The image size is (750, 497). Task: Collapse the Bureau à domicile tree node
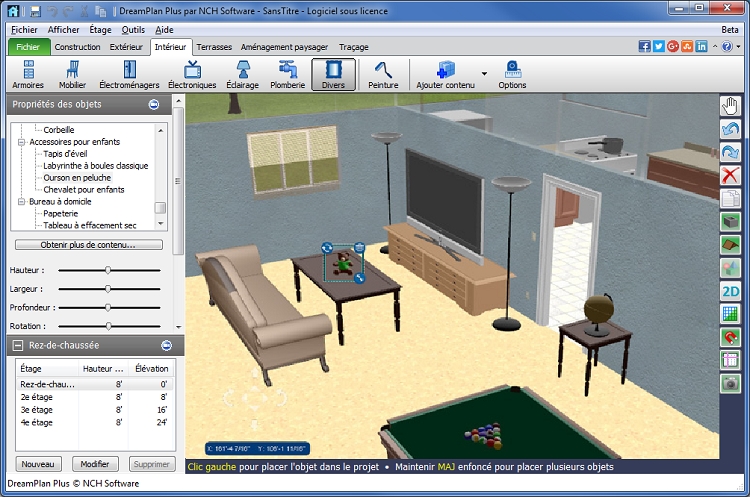point(21,202)
